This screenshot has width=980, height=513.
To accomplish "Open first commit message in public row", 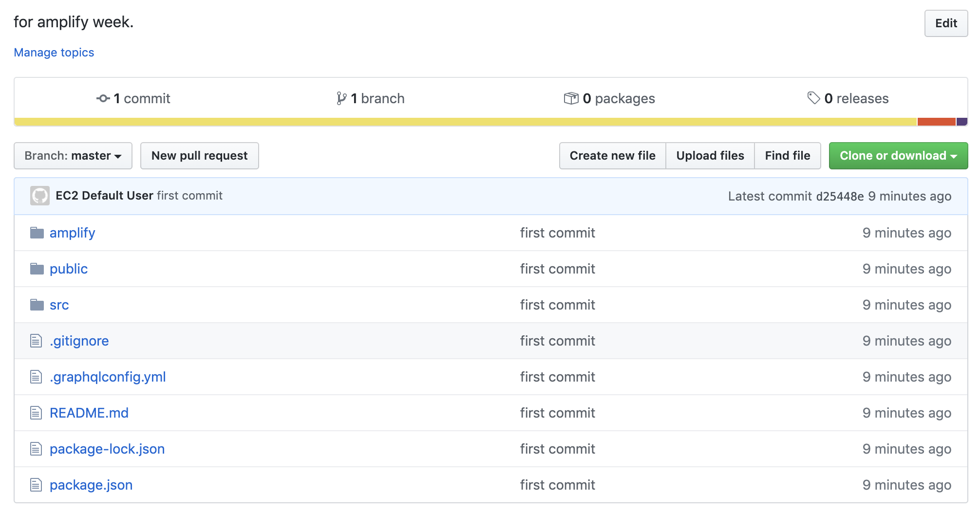I will tap(557, 269).
